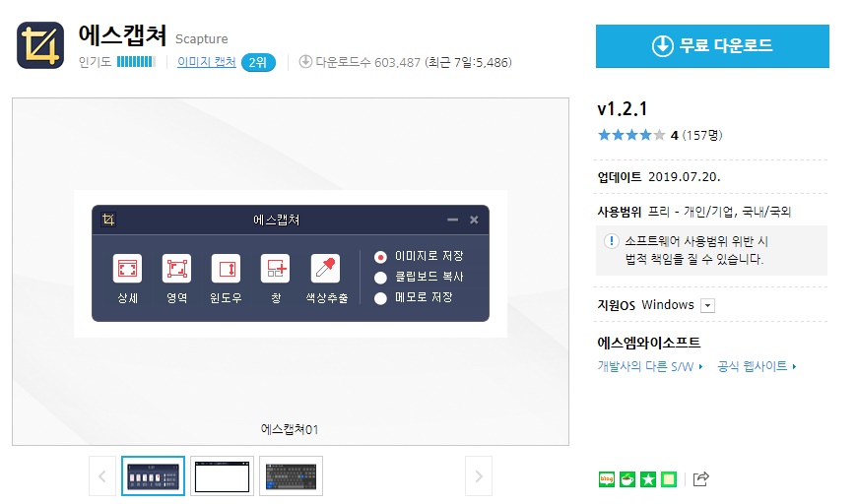Click the 인기도 popularity bar
This screenshot has width=857, height=504.
[136, 62]
